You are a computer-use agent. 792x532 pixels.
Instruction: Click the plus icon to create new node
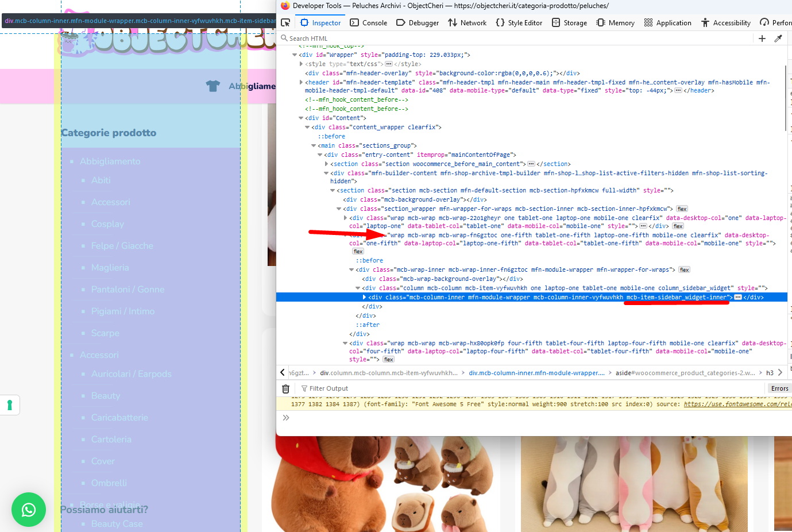762,38
